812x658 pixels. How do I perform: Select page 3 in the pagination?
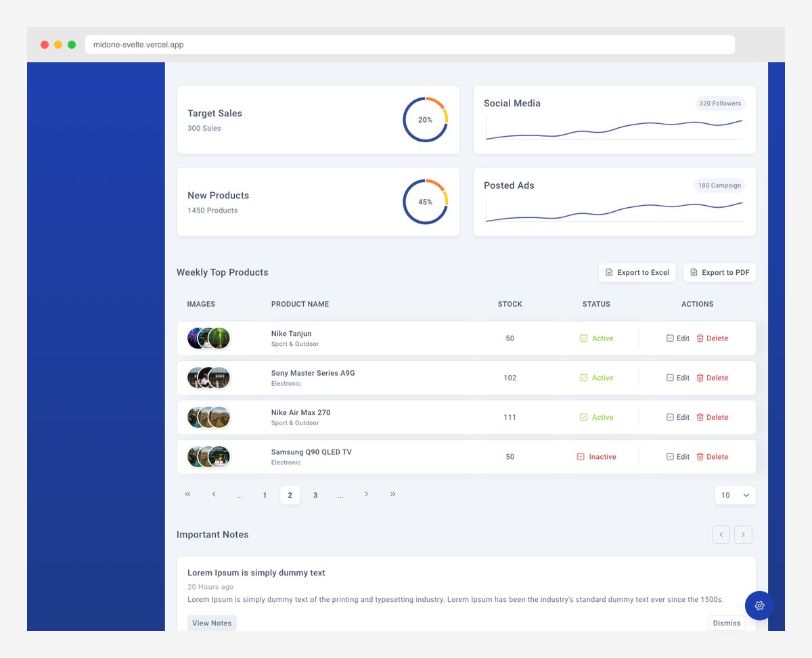pos(315,495)
